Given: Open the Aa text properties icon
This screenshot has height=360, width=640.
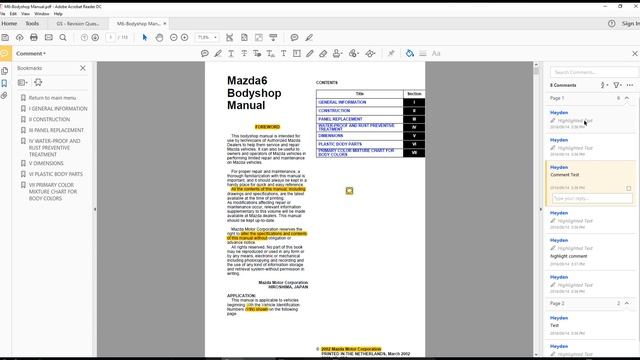Looking at the screenshot, I should (x=436, y=53).
